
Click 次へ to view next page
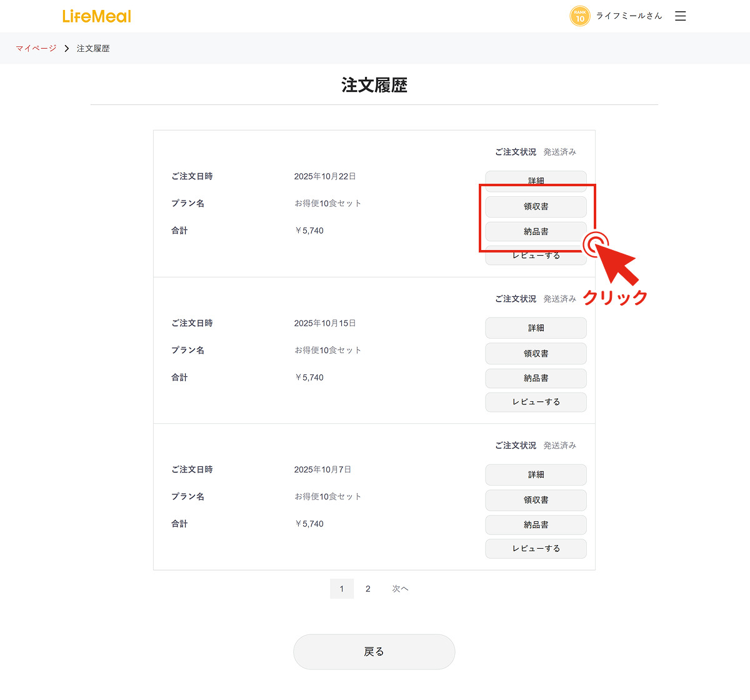(400, 588)
